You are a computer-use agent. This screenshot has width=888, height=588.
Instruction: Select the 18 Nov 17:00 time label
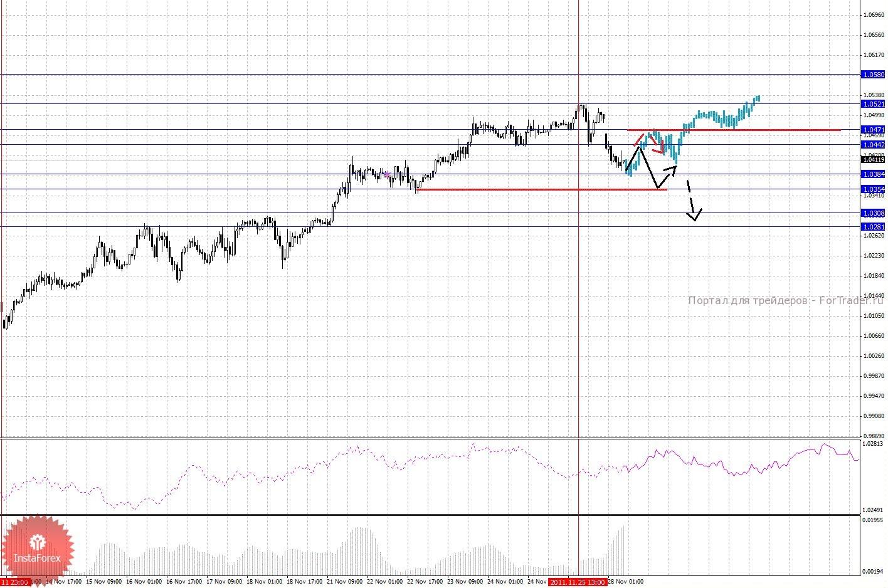click(x=305, y=582)
